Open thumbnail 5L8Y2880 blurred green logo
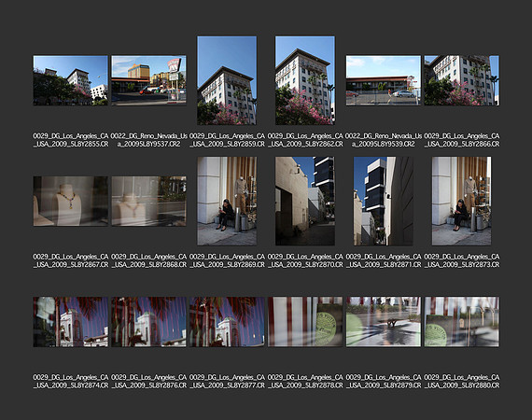This screenshot has width=532, height=420. click(x=461, y=322)
